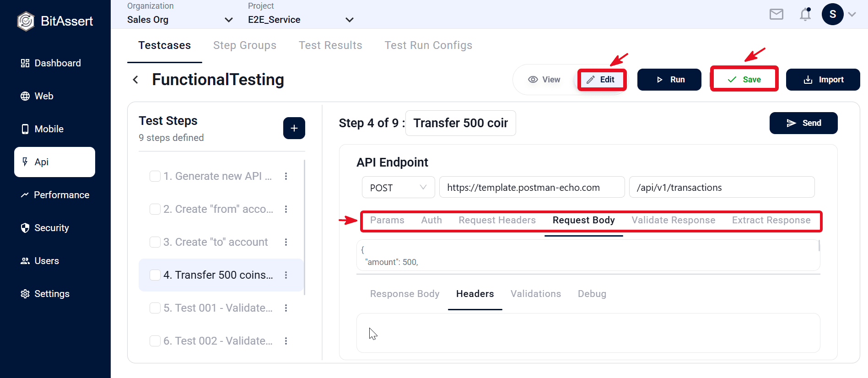This screenshot has height=378, width=868.
Task: Switch to the Step Groups tab
Action: [245, 45]
